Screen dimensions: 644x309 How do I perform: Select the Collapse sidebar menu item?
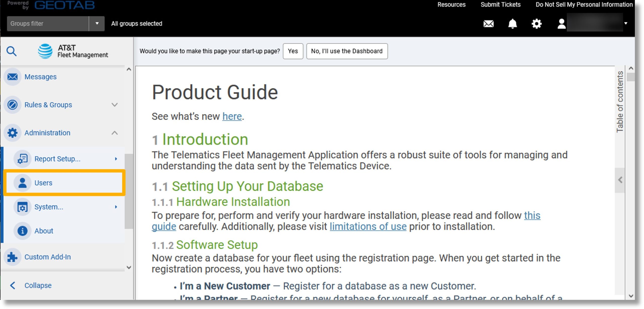pos(38,285)
